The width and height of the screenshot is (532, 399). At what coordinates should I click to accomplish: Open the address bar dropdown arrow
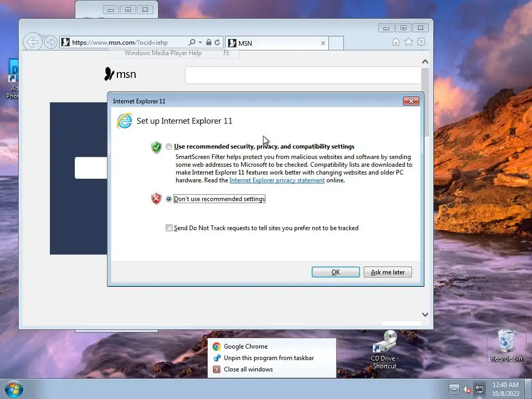tap(200, 43)
